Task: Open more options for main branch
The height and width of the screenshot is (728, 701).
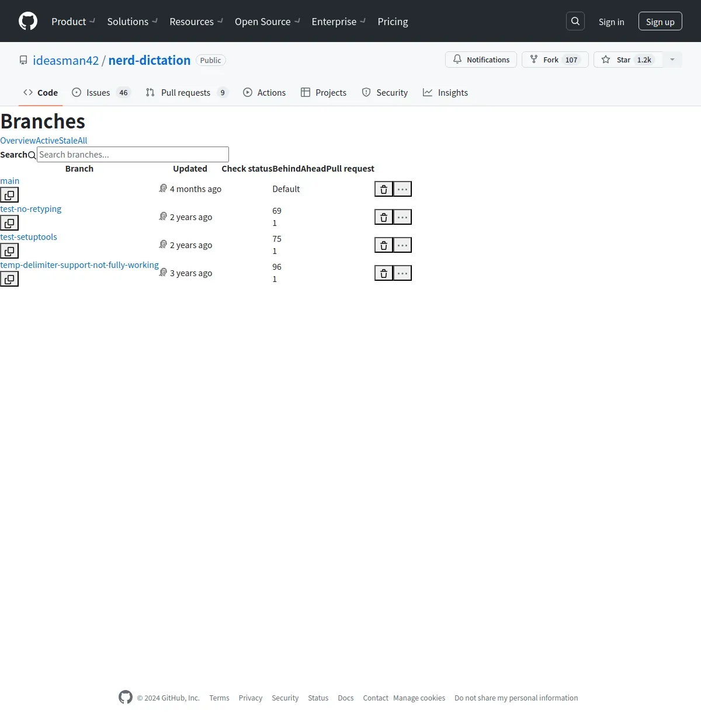Action: (402, 189)
